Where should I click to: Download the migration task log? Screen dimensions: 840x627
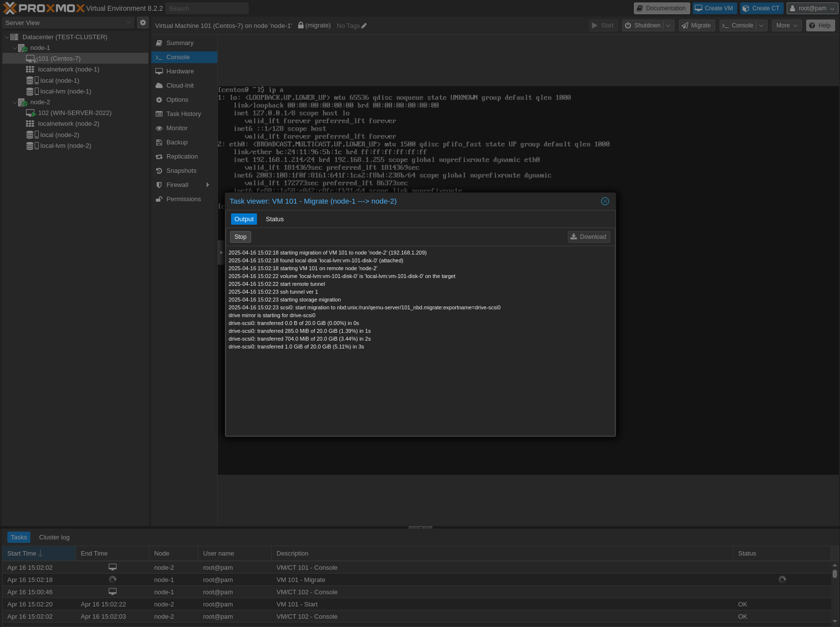point(589,237)
